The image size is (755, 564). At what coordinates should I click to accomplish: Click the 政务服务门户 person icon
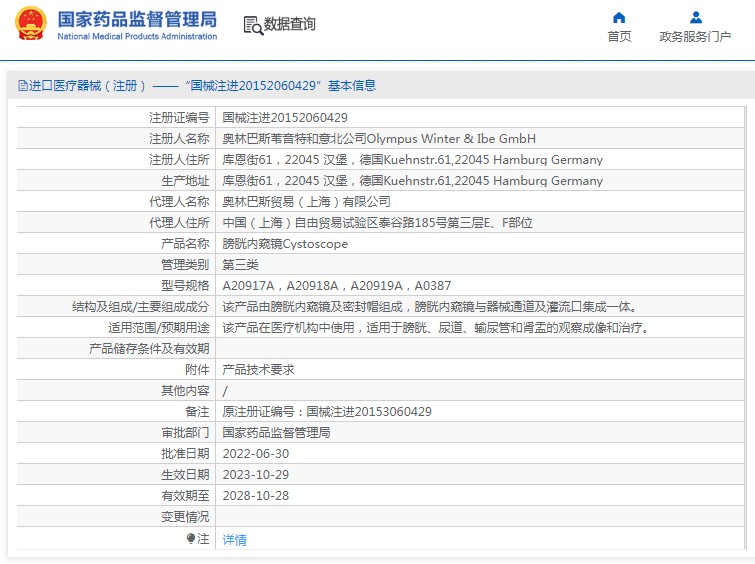tap(696, 18)
